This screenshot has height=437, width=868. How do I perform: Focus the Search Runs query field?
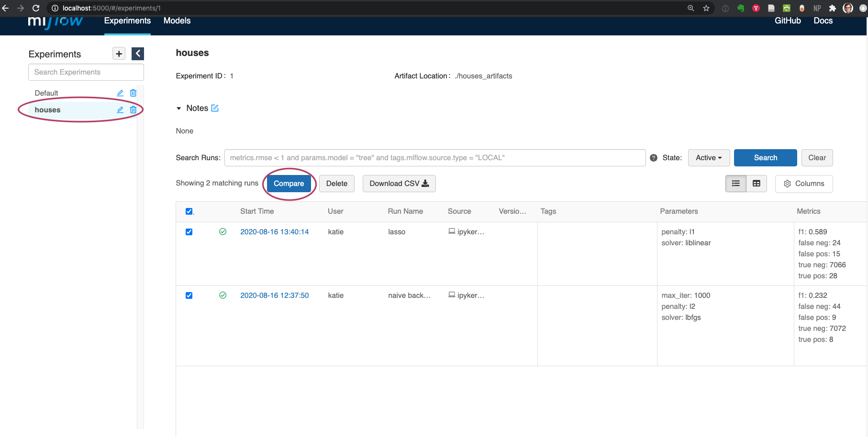(x=435, y=158)
